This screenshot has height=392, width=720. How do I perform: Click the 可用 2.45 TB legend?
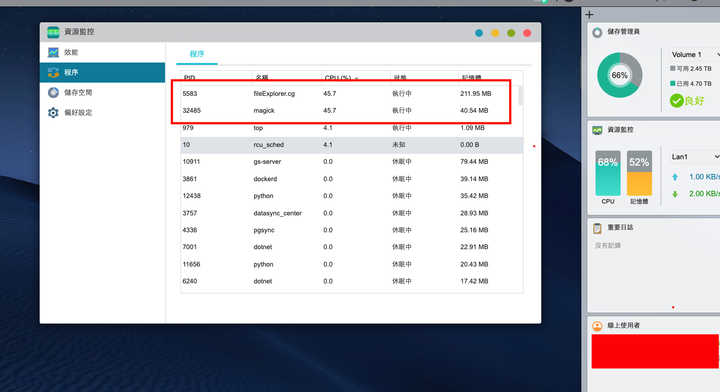pos(691,69)
